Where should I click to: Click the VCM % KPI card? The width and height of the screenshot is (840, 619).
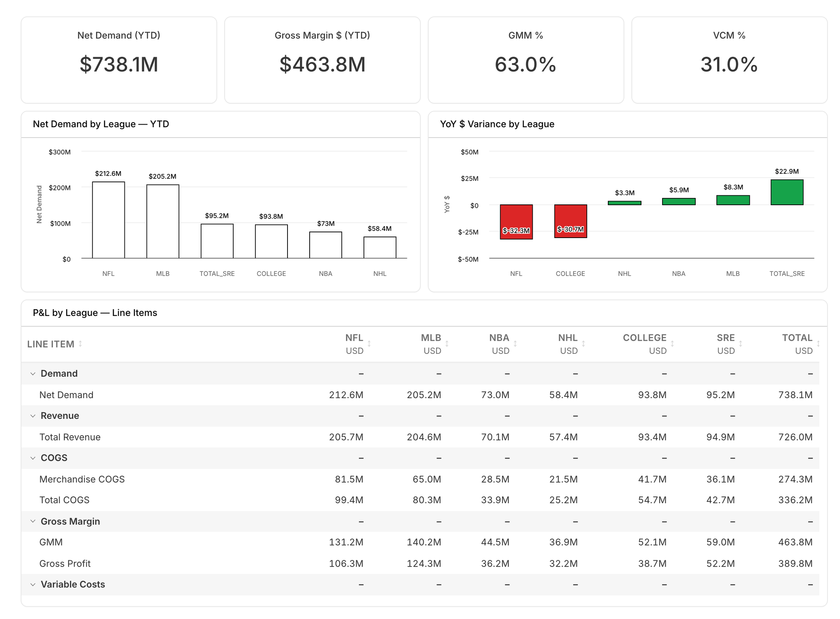tap(729, 60)
